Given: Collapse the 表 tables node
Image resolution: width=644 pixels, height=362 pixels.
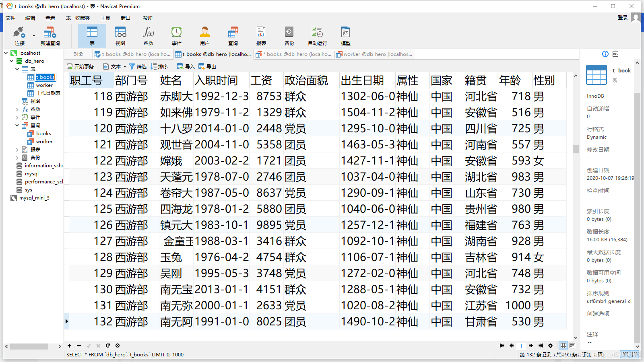Looking at the screenshot, I should [x=17, y=69].
